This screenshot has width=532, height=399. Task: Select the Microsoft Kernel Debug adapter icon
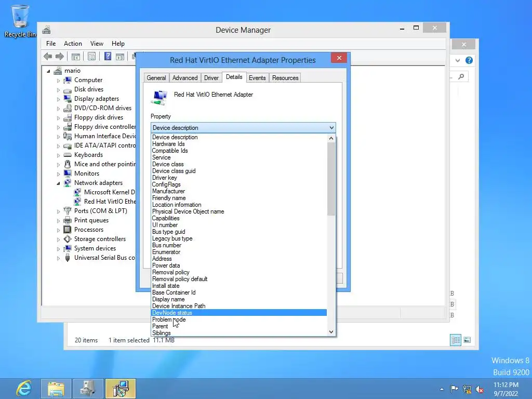(x=77, y=192)
